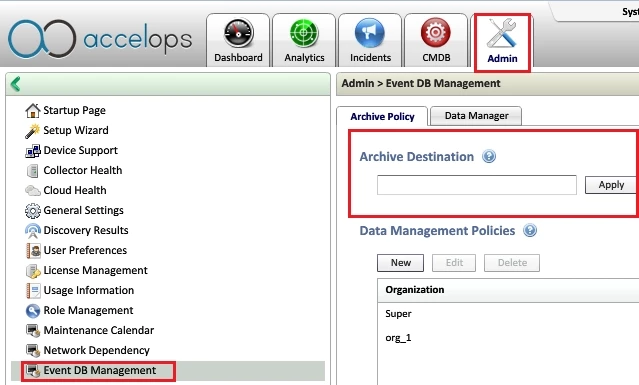639x385 pixels.
Task: Focus the Archive Destination text field
Action: pyautogui.click(x=476, y=185)
